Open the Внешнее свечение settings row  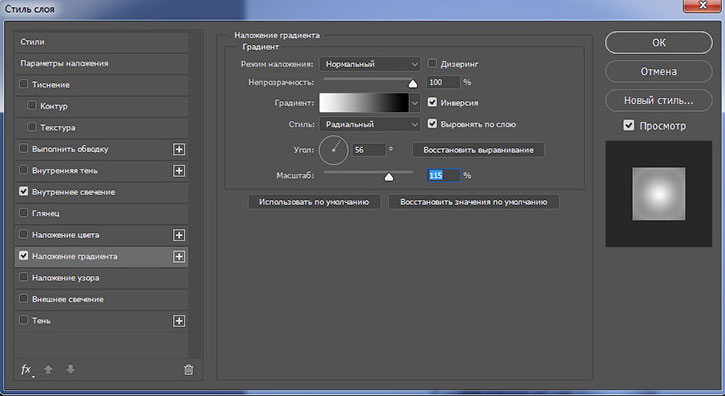102,299
